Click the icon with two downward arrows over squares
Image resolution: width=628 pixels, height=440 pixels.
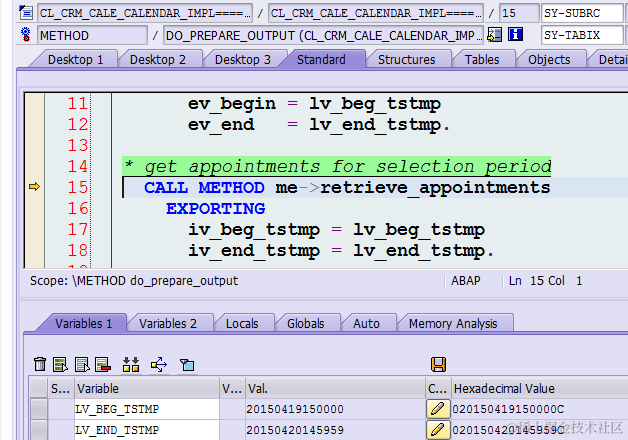(x=131, y=364)
